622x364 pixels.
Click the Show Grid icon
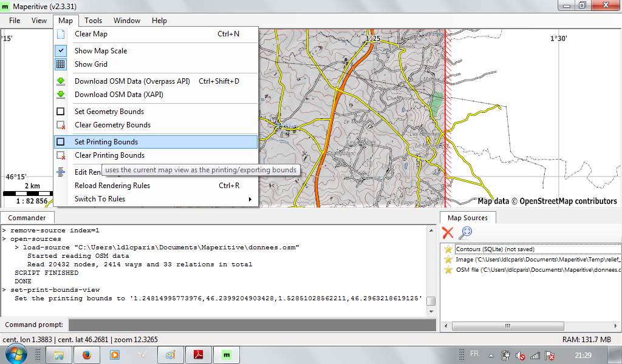(x=61, y=64)
